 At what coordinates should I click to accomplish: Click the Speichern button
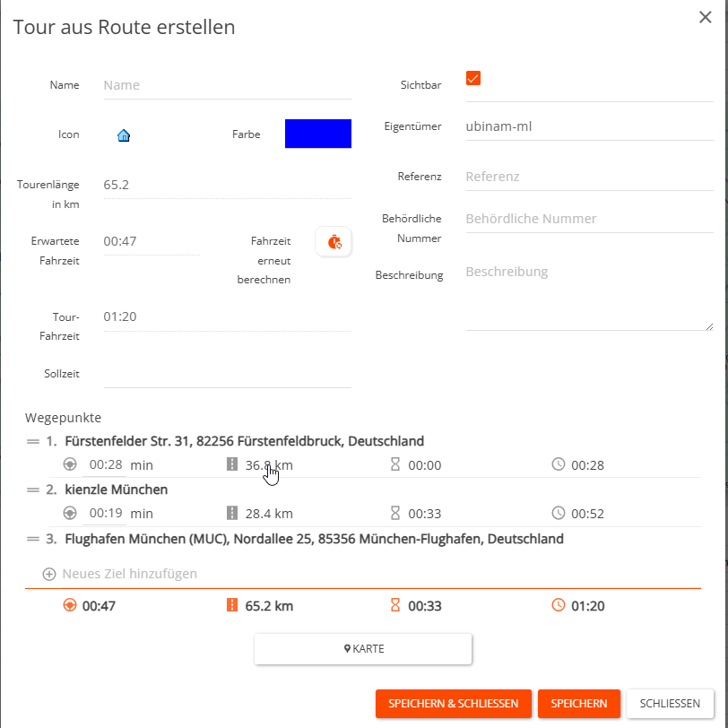click(579, 704)
